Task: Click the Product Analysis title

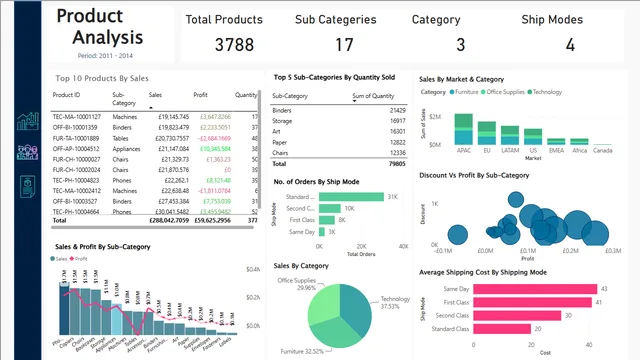Action: 100,27
